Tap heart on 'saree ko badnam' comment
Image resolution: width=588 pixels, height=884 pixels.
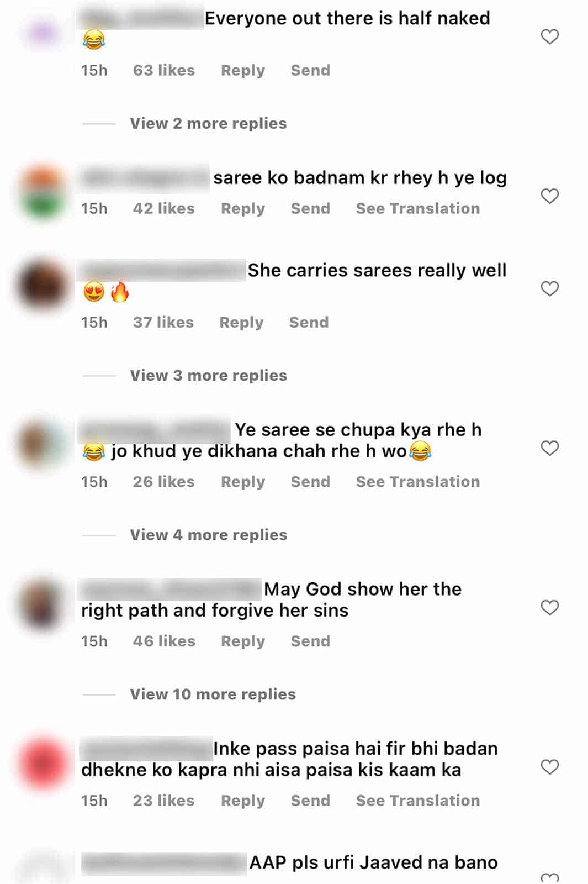pyautogui.click(x=549, y=196)
